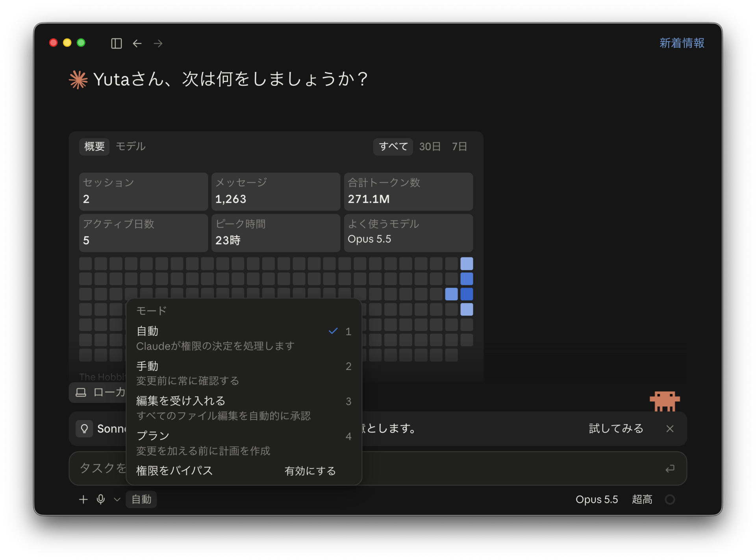Click メッセージ 1,263 stat card
The height and width of the screenshot is (560, 756).
click(276, 191)
